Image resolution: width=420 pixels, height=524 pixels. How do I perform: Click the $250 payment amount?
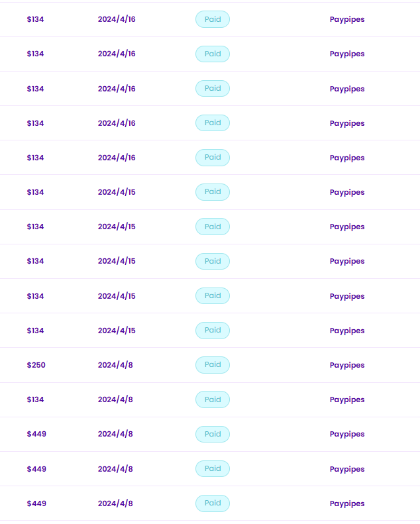pyautogui.click(x=36, y=365)
